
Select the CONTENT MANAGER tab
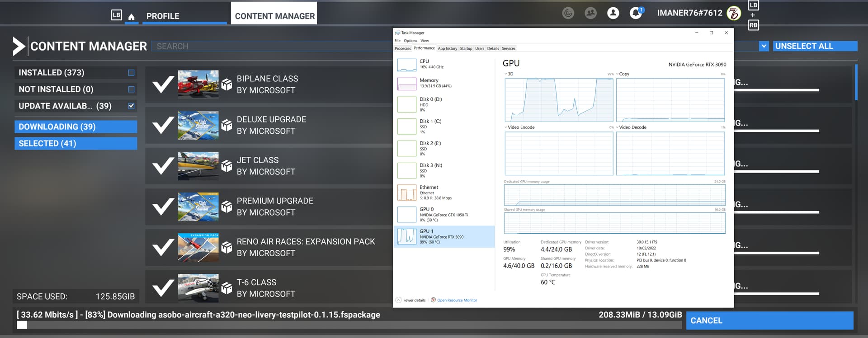(274, 14)
